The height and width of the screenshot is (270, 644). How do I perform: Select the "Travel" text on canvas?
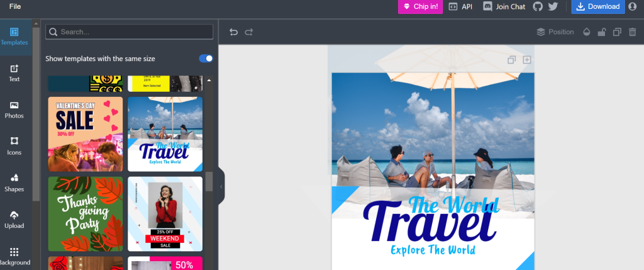click(430, 221)
